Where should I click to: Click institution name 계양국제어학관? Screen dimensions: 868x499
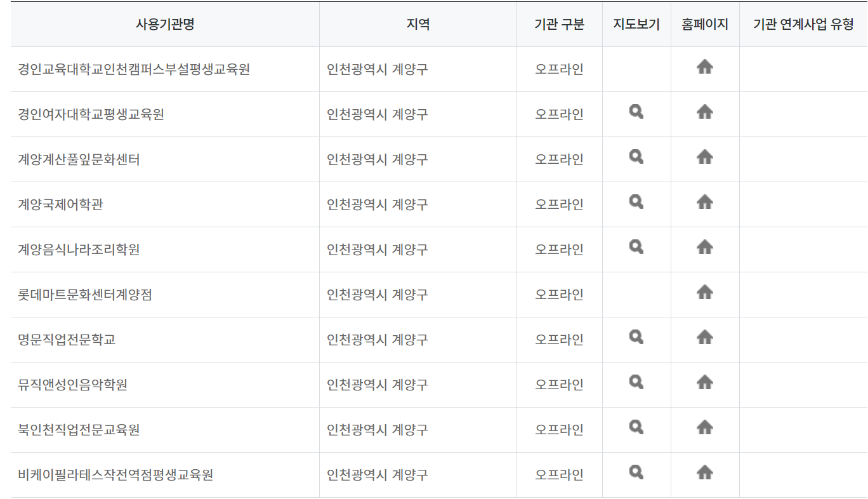point(60,204)
